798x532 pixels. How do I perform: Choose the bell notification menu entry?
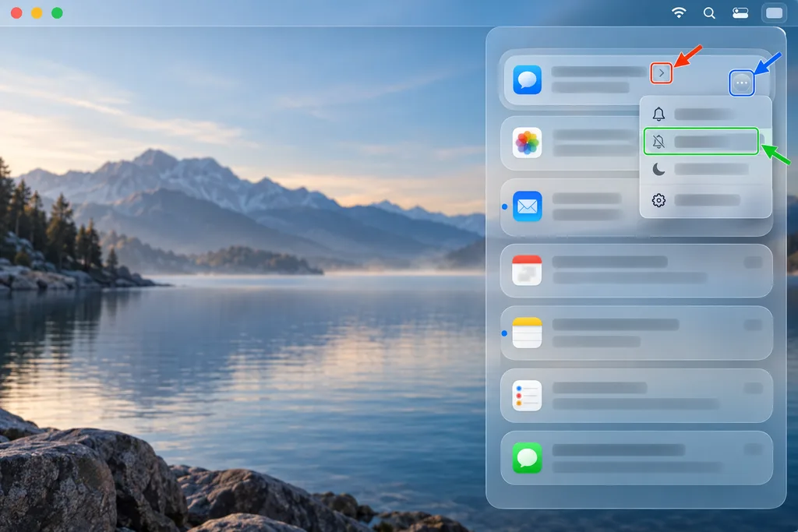click(x=705, y=114)
